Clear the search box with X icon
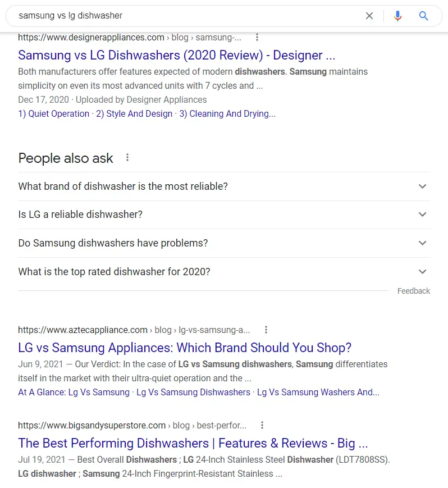The width and height of the screenshot is (448, 488). tap(369, 16)
